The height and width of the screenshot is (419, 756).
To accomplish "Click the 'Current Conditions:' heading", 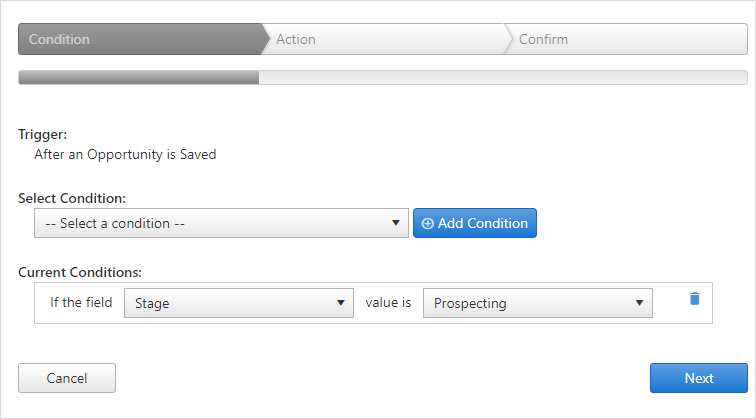I will [80, 272].
